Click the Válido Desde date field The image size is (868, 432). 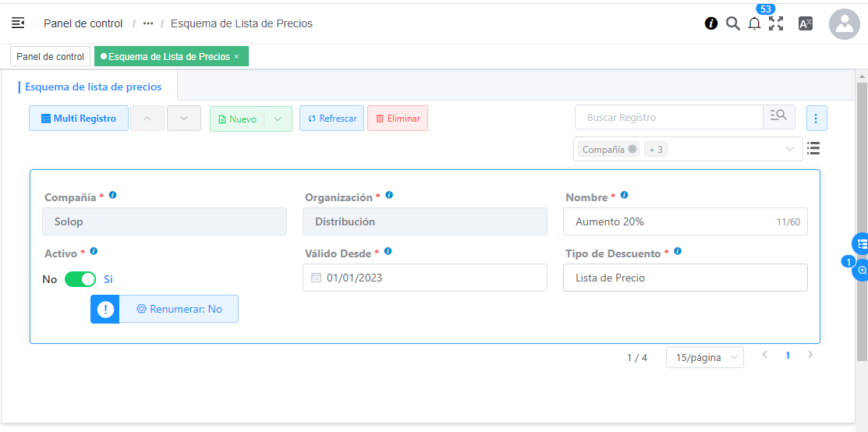point(425,278)
